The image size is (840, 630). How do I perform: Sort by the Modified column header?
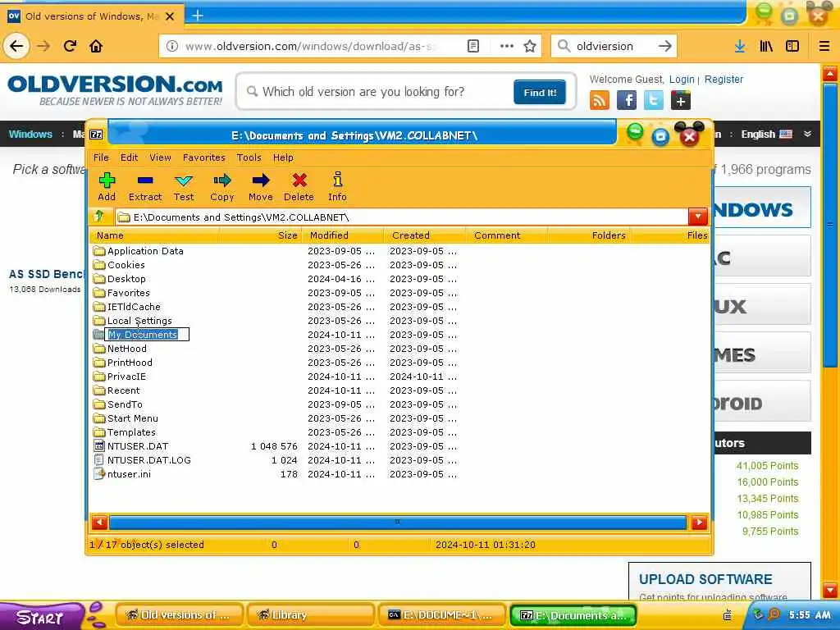[344, 235]
